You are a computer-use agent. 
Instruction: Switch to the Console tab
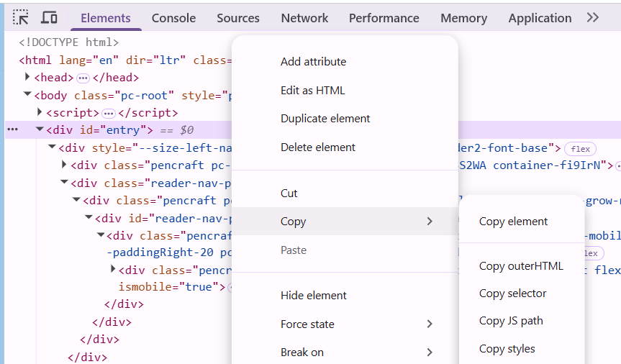pyautogui.click(x=173, y=18)
